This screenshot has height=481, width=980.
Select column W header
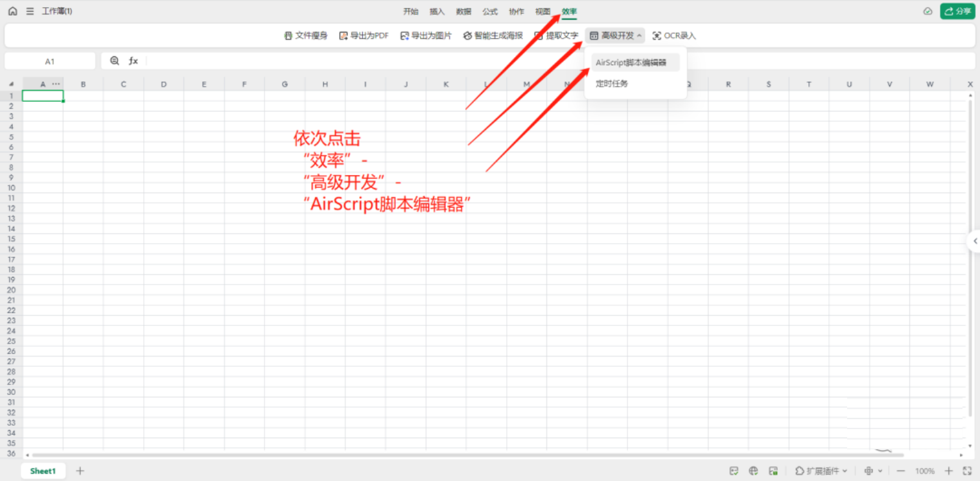point(930,84)
